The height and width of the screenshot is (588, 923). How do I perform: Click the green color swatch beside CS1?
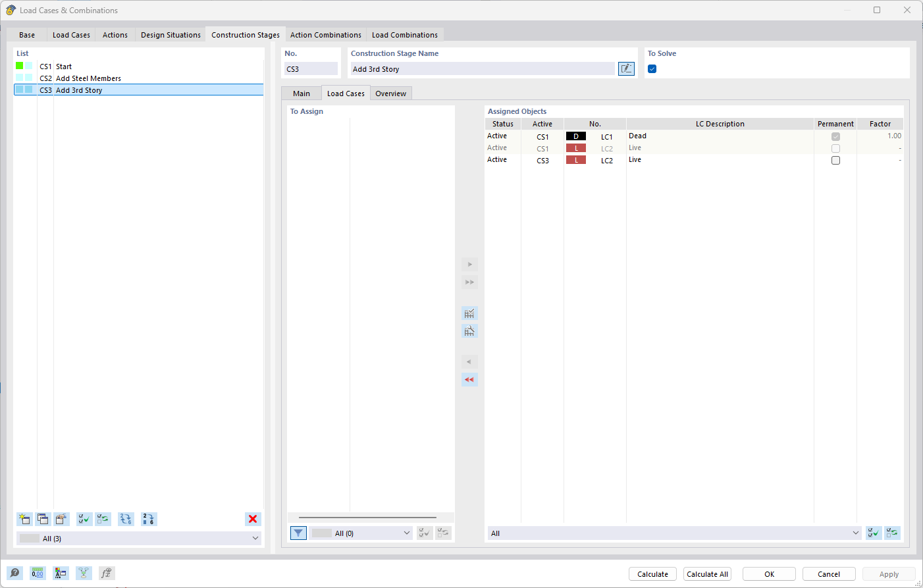coord(18,66)
